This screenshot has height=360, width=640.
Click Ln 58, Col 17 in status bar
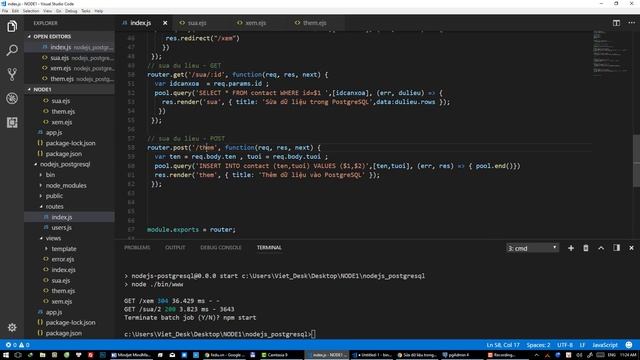503,345
